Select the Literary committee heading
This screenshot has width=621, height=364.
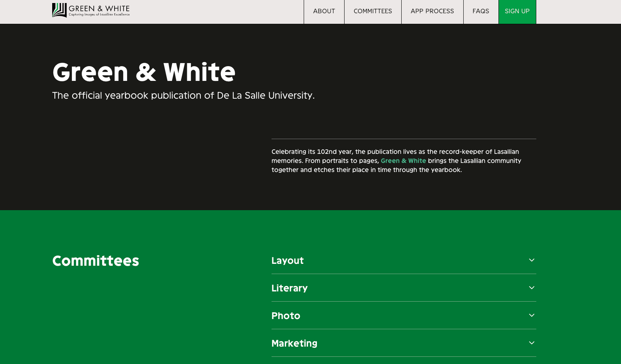pos(289,288)
